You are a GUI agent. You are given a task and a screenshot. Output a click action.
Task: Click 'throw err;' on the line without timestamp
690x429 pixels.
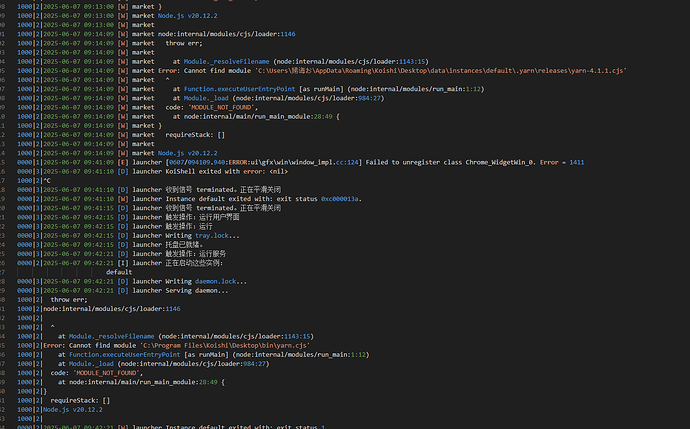(x=69, y=300)
